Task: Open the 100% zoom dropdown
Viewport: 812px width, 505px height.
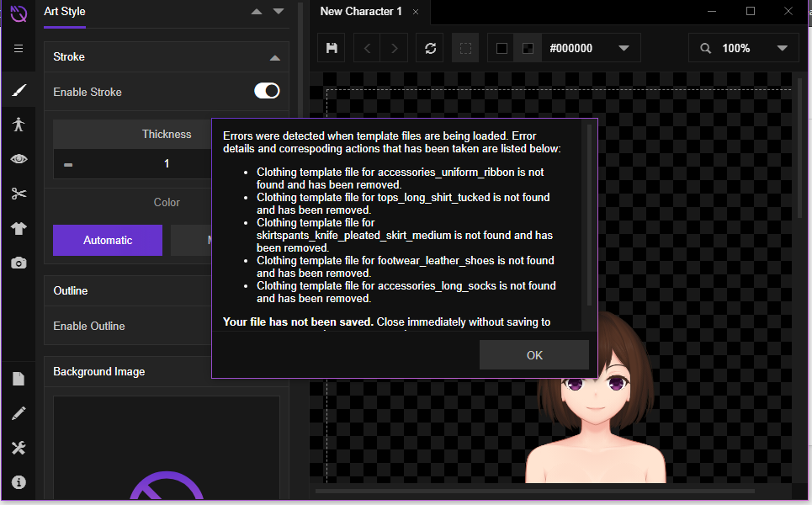Action: 782,48
